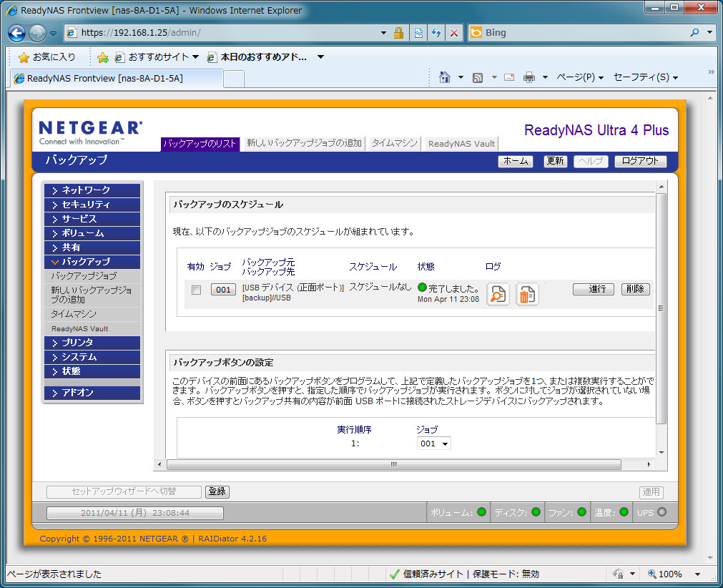
Task: Switch to the タイムマシン tab
Action: tap(394, 144)
